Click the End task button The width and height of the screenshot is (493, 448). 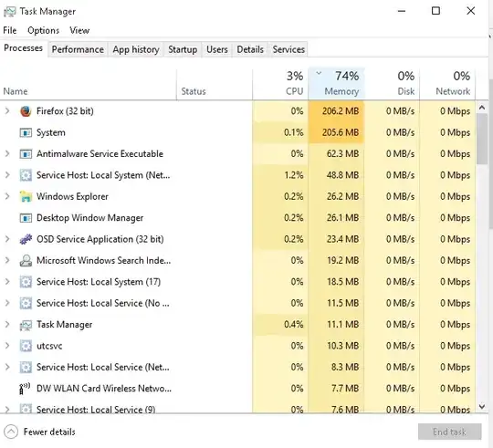449,432
